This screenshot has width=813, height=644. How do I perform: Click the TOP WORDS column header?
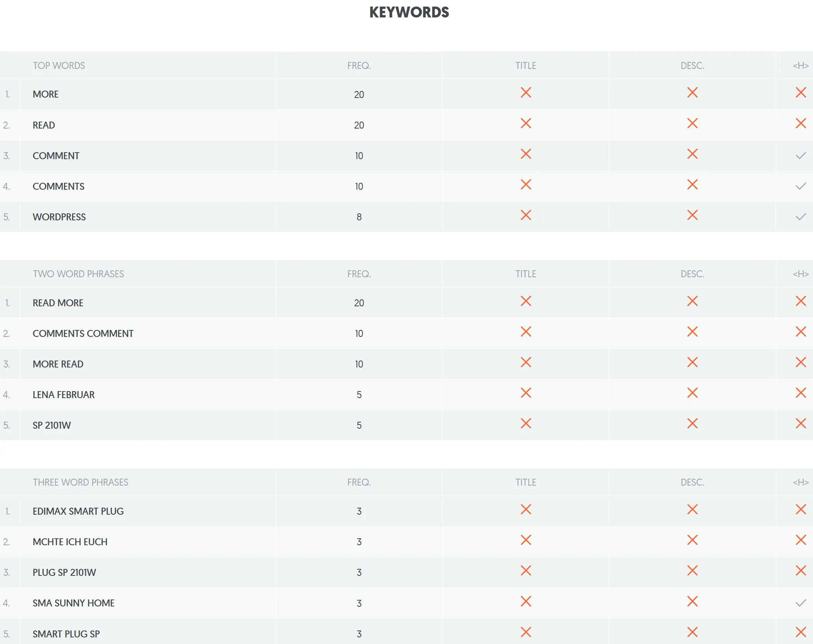(59, 65)
